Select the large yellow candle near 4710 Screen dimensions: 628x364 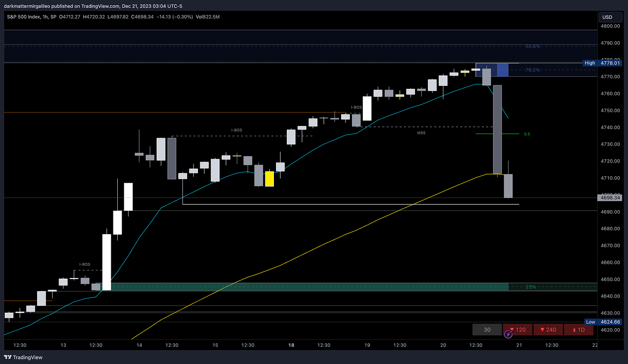click(x=269, y=179)
